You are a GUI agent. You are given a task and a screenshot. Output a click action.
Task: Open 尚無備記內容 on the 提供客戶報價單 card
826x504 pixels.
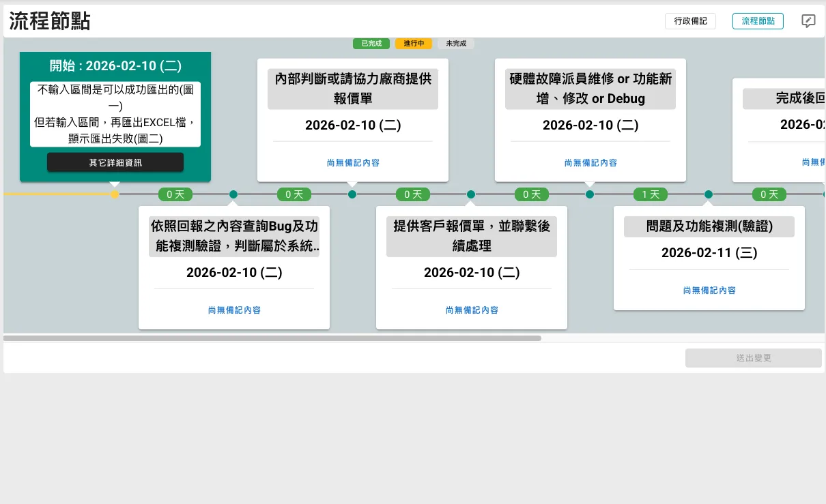pyautogui.click(x=471, y=310)
